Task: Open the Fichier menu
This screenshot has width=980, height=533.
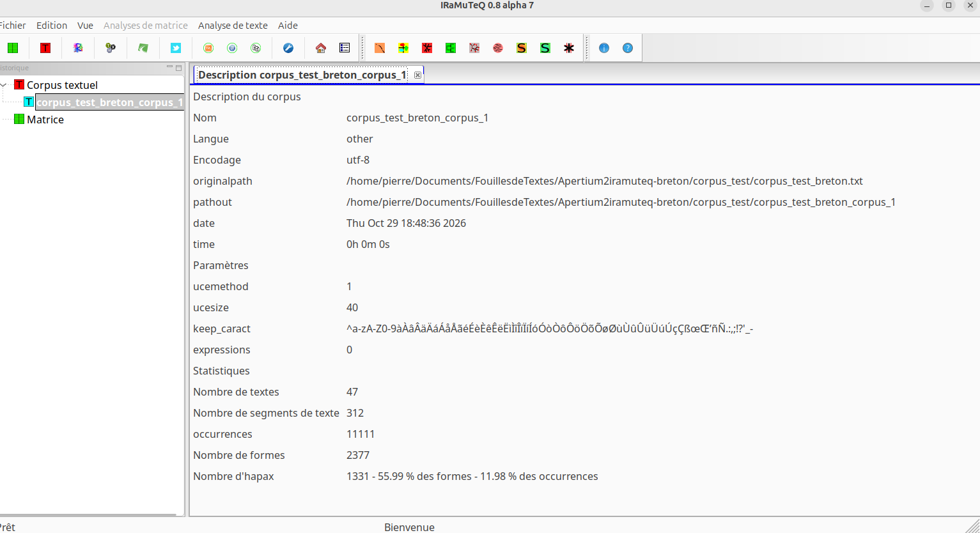Action: point(12,26)
